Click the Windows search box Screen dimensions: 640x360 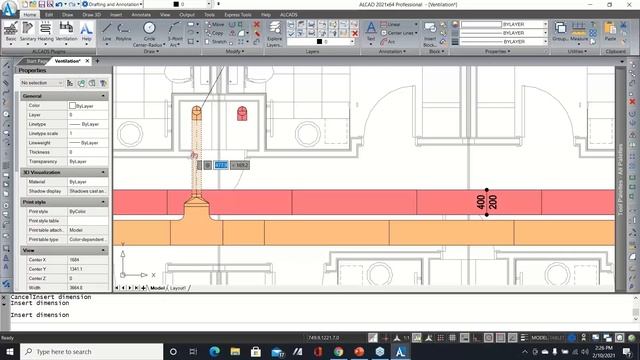pos(91,351)
